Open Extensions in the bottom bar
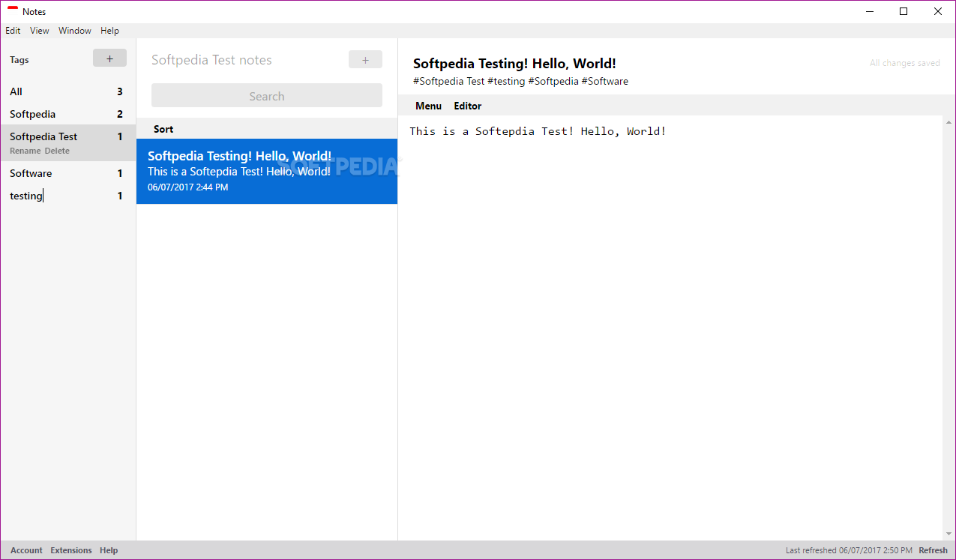The width and height of the screenshot is (956, 560). (x=71, y=550)
